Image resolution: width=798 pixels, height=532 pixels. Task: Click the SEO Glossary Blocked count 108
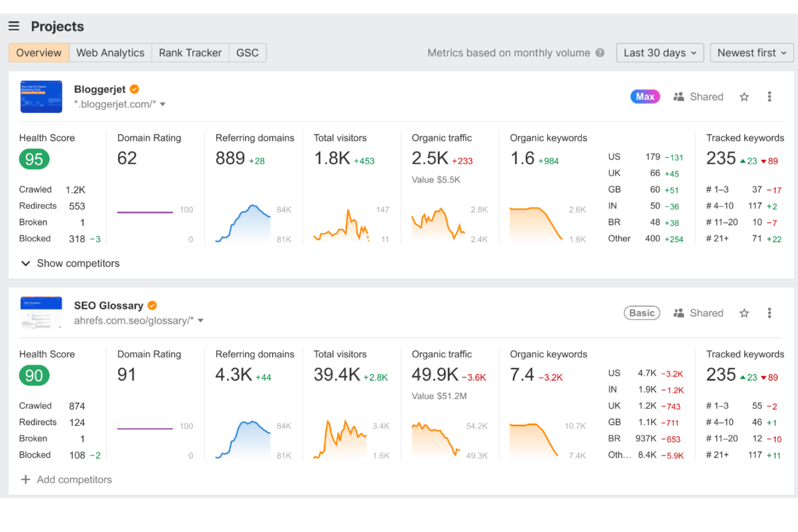77,455
